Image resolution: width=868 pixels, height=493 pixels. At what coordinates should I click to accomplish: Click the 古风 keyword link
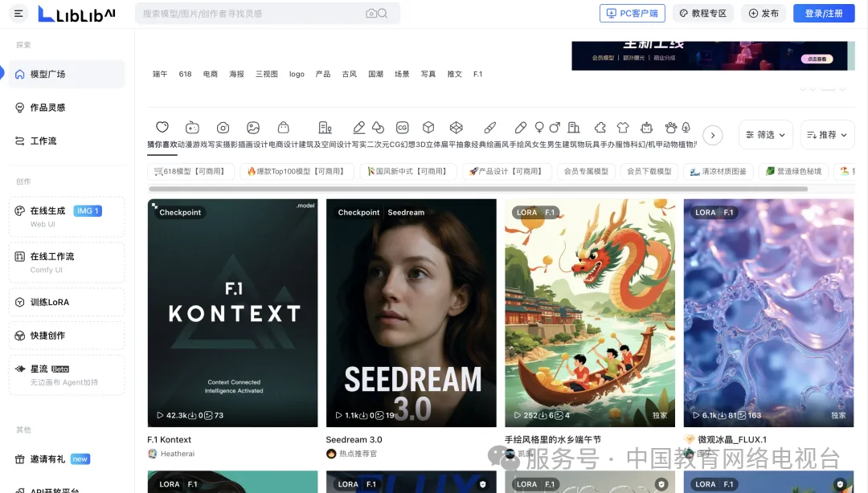tap(350, 74)
